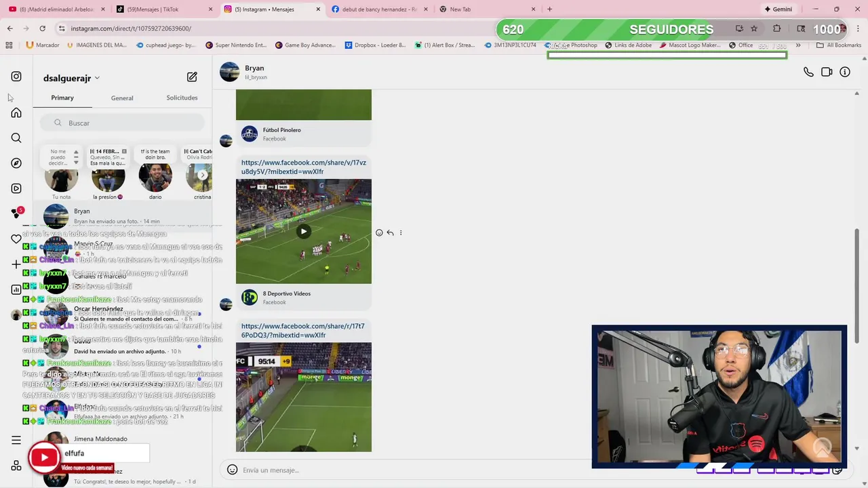Open Tu nota avatar
868x488 pixels.
61,178
